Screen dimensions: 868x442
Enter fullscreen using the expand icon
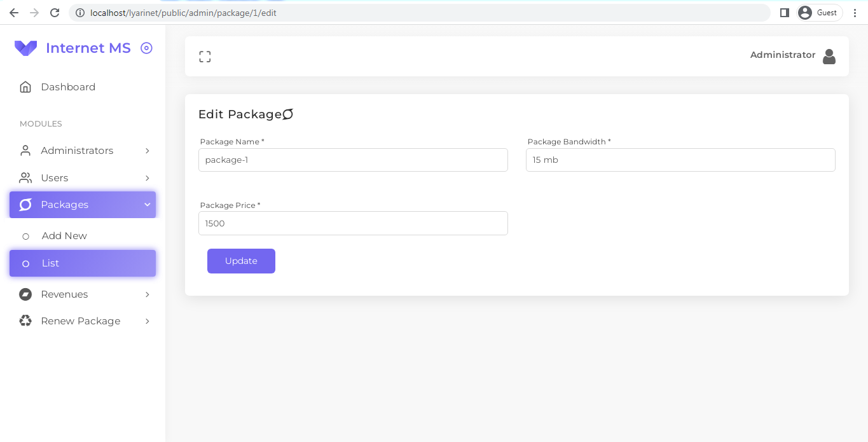coord(205,56)
